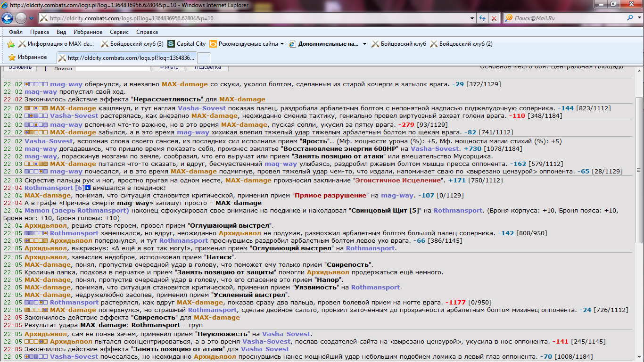The height and width of the screenshot is (362, 644).
Task: Click the Mail.Ru search provider icon
Action: pyautogui.click(x=509, y=18)
